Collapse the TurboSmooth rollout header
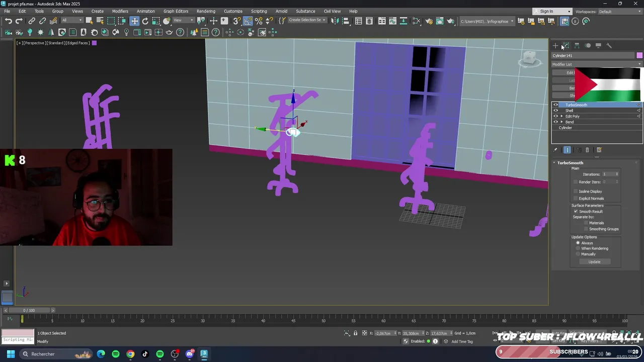This screenshot has height=362, width=644. coord(570,163)
